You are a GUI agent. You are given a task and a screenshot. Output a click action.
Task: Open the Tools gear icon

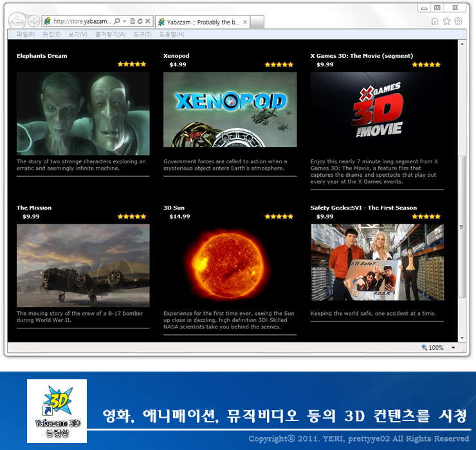[458, 21]
